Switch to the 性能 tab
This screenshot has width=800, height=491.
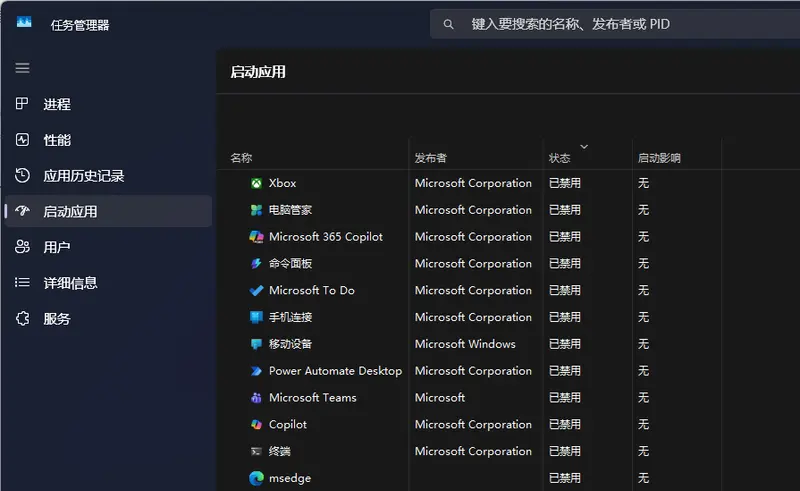tap(108, 140)
